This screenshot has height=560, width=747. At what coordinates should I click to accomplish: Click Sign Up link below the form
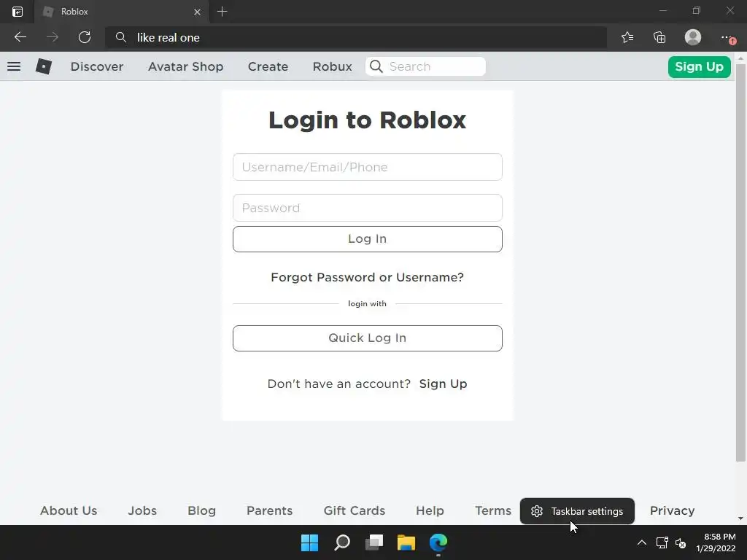(x=443, y=384)
